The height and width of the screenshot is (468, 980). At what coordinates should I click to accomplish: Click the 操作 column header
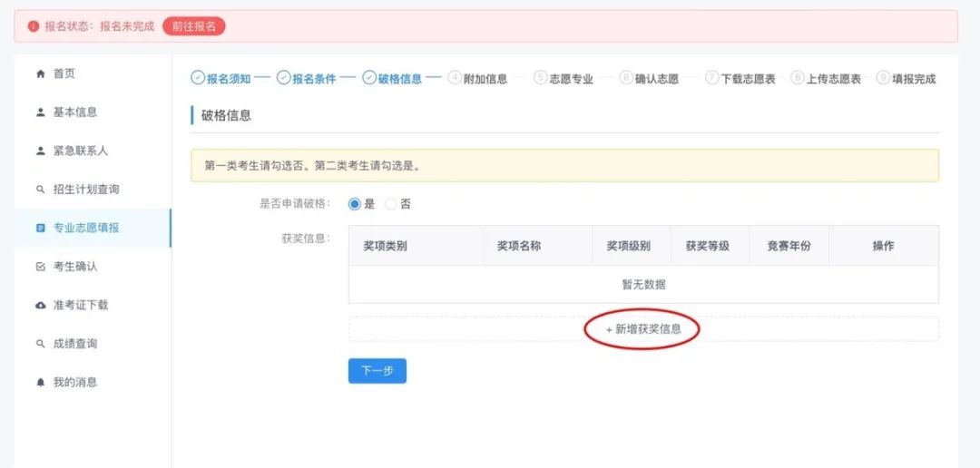pos(883,246)
